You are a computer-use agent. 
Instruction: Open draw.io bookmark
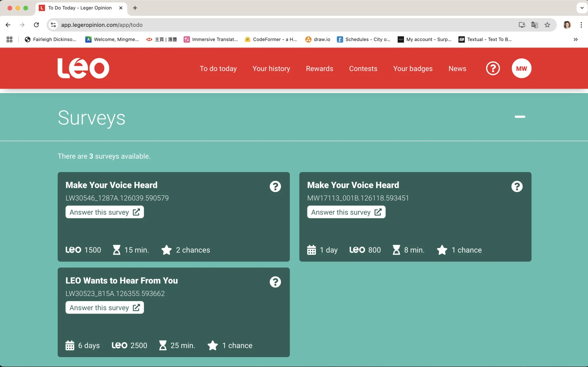[x=318, y=39]
